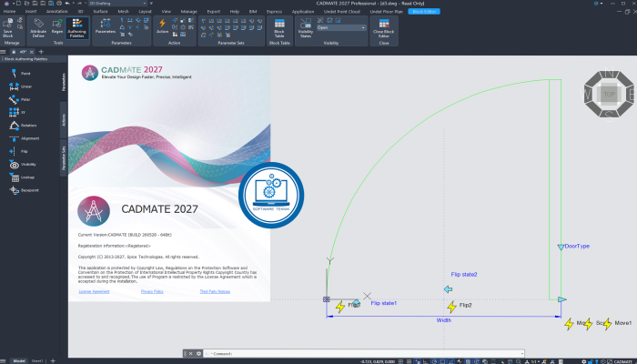Open status bar settings gear icon
The height and width of the screenshot is (364, 637).
click(x=584, y=361)
